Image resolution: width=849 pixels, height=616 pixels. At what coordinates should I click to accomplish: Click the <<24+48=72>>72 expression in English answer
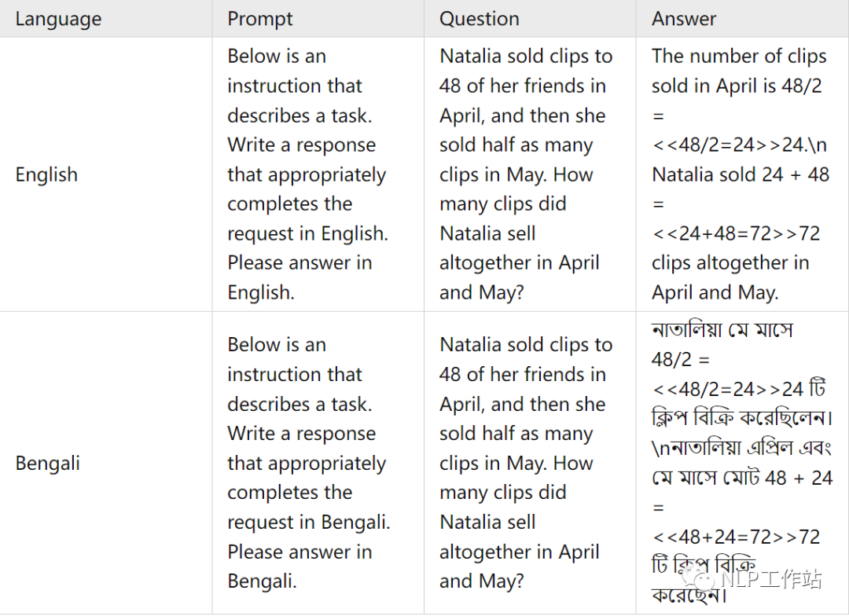[736, 233]
